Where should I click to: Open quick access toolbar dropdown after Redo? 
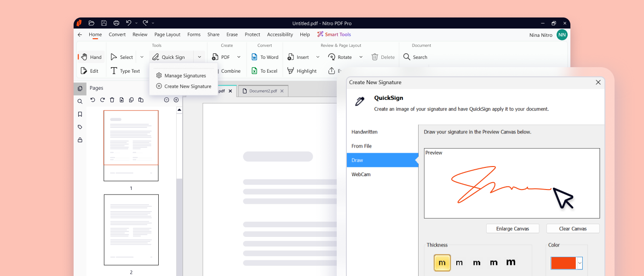point(153,23)
